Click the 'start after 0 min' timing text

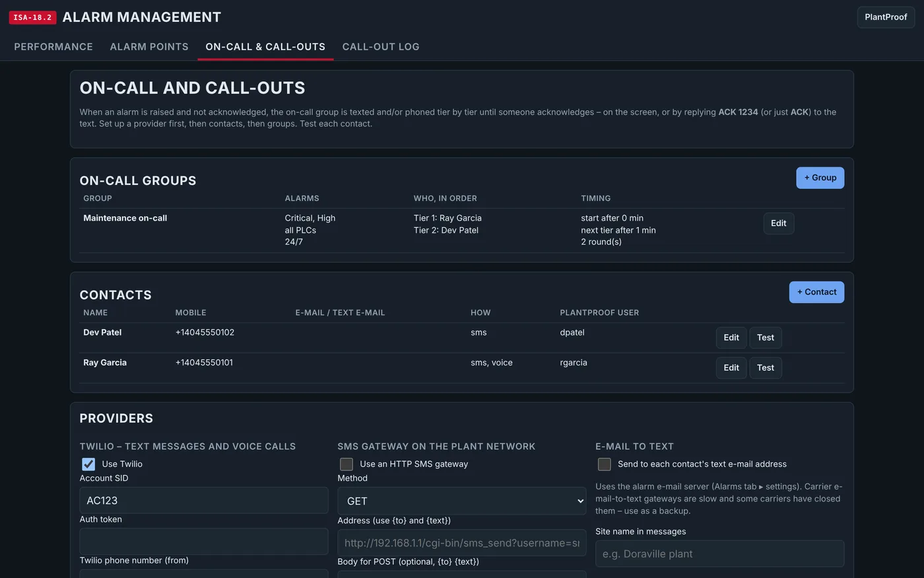tap(612, 218)
